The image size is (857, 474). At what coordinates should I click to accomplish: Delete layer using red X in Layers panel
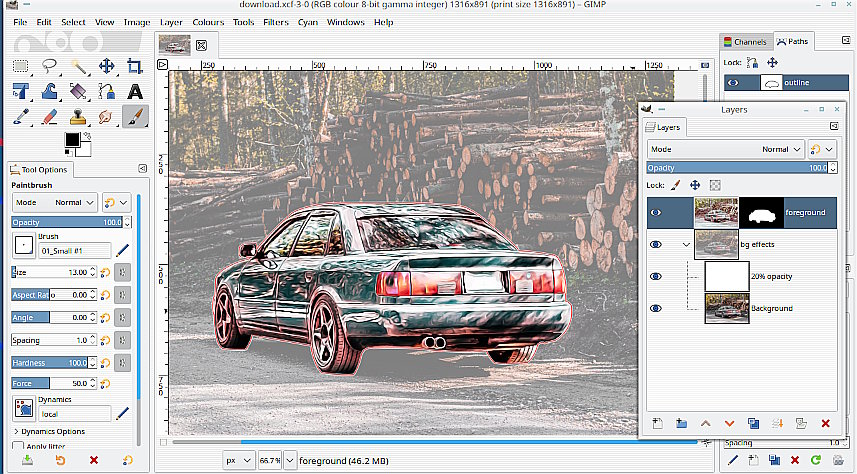pos(825,423)
